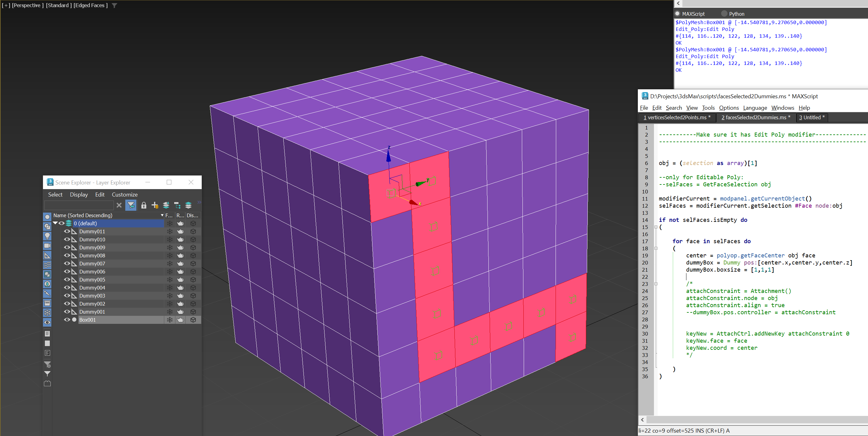Click Display All icon below the sidebar filters

(x=47, y=334)
